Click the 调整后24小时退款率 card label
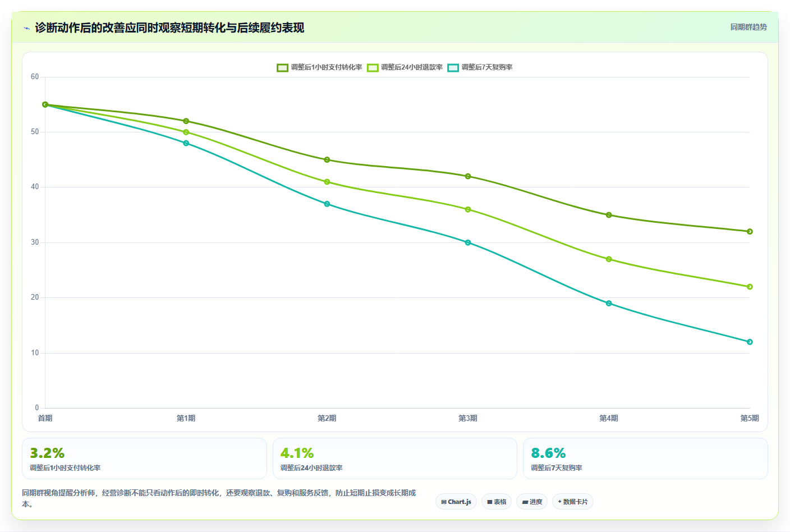The height and width of the screenshot is (532, 790). tap(311, 468)
